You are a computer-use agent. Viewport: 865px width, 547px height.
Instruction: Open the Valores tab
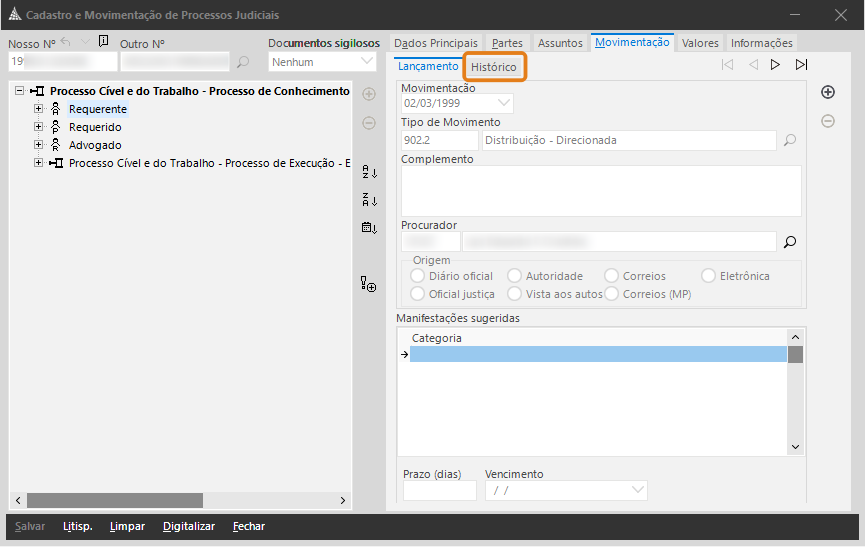[x=700, y=43]
